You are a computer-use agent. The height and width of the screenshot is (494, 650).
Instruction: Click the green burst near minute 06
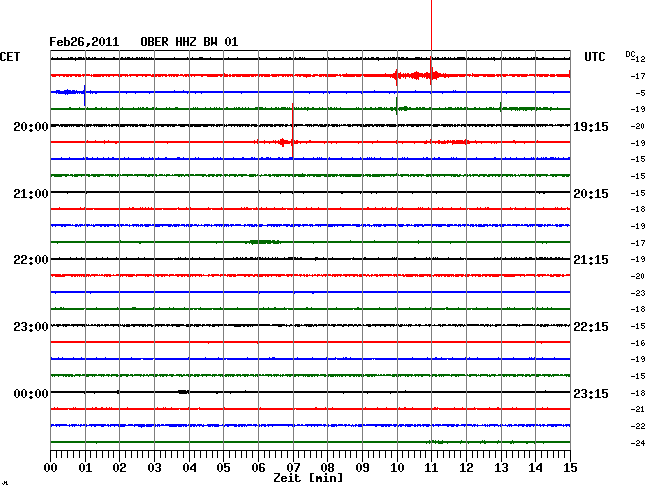264,242
